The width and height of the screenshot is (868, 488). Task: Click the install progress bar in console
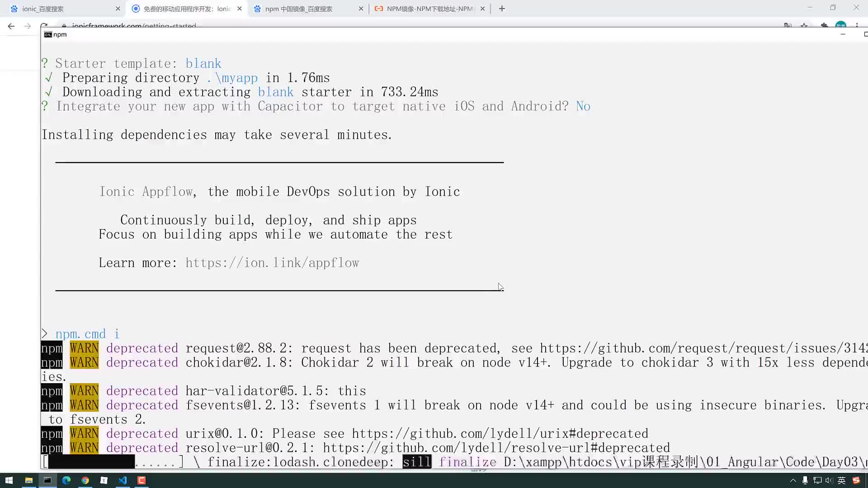pyautogui.click(x=113, y=462)
